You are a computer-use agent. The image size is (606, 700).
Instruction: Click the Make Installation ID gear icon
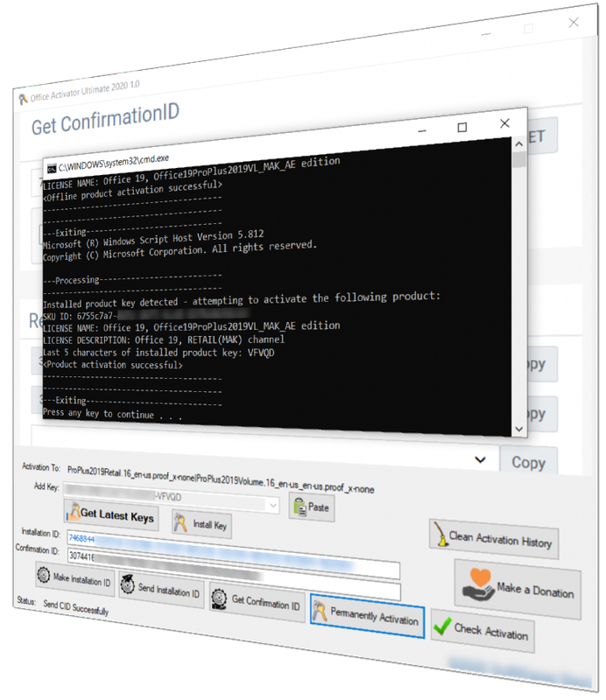(44, 574)
